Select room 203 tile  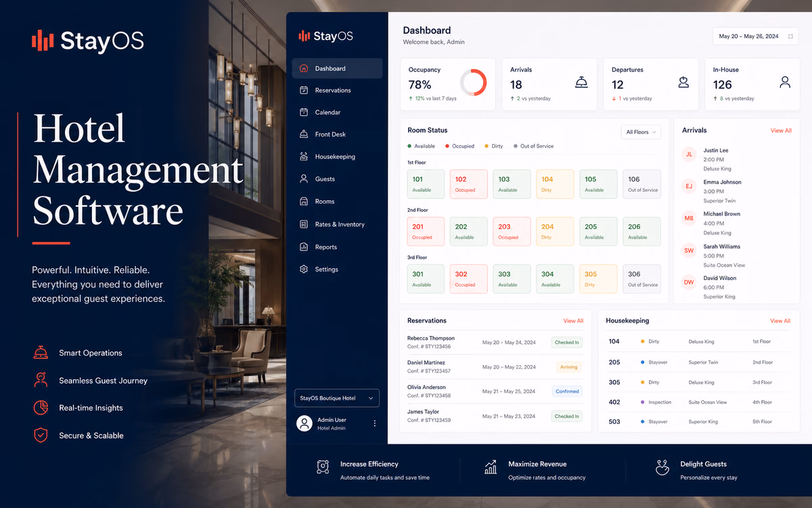[x=512, y=232]
